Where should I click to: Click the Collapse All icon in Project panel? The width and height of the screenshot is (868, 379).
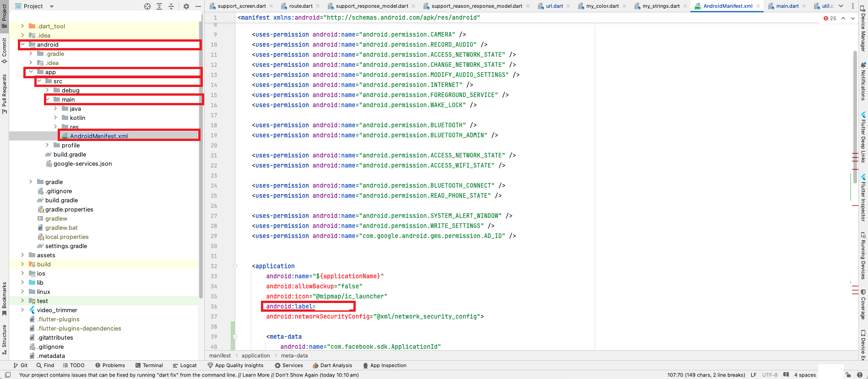171,6
